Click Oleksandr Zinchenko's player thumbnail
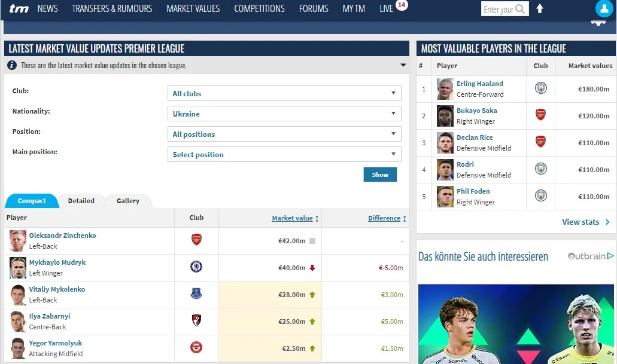 [18, 240]
